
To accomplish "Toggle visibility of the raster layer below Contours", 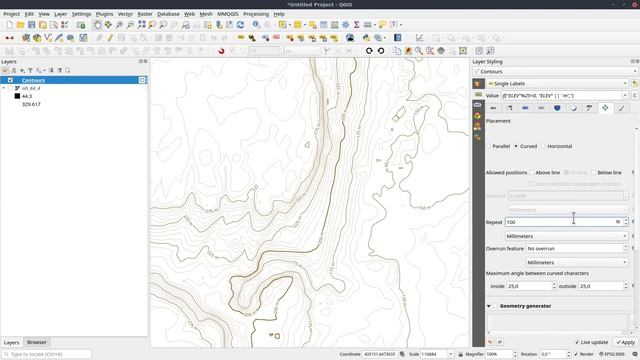I will click(x=11, y=88).
